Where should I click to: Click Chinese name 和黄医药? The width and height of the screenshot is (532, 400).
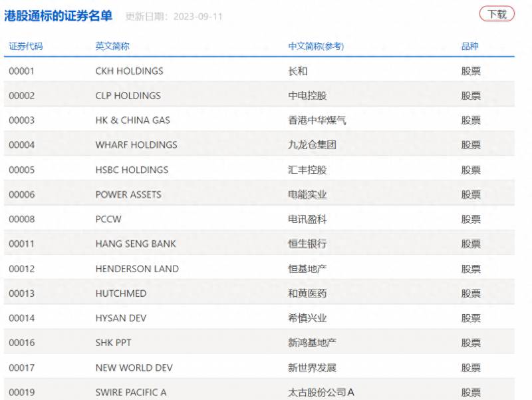pyautogui.click(x=307, y=294)
